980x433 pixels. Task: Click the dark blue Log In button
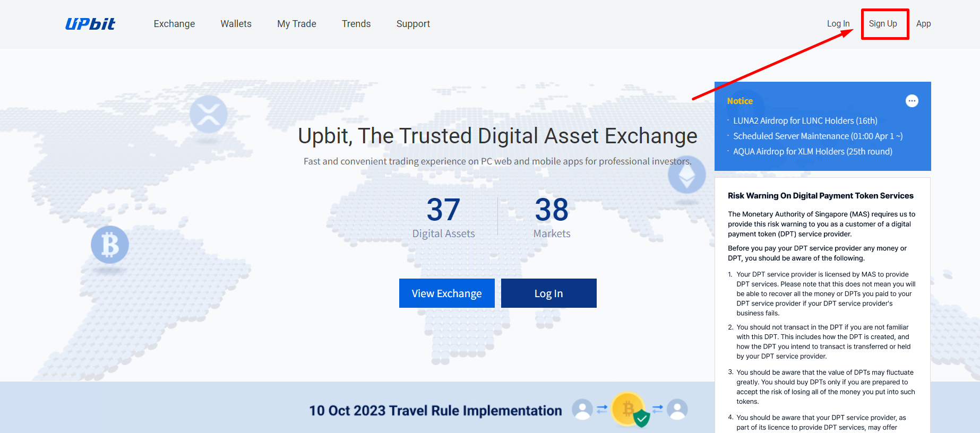click(x=549, y=293)
